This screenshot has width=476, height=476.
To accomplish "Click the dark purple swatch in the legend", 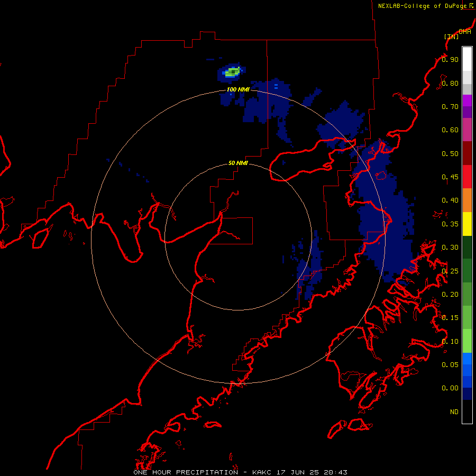I will point(467,112).
